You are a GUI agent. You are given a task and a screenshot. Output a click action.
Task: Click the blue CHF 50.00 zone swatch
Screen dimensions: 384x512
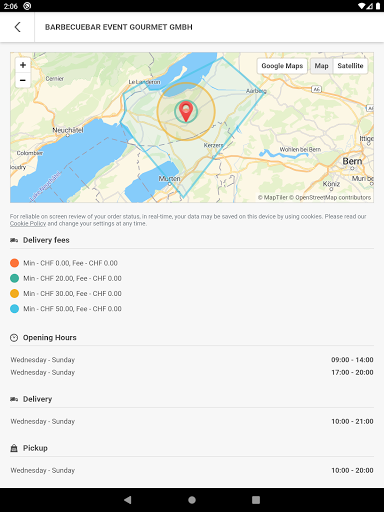pos(14,309)
